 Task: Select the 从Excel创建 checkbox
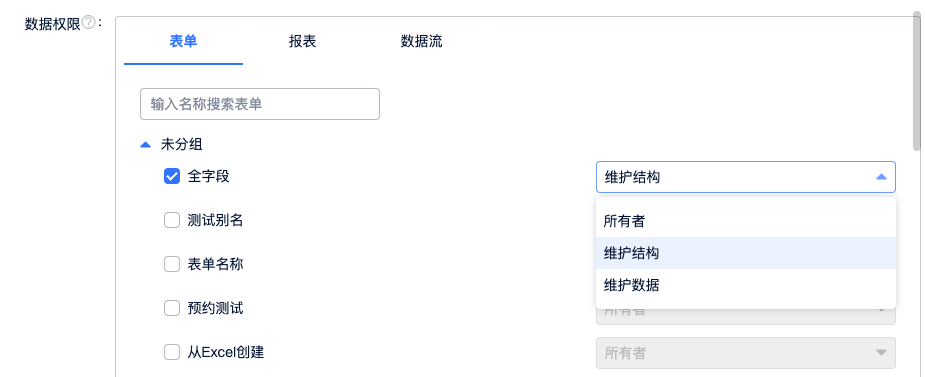(172, 353)
